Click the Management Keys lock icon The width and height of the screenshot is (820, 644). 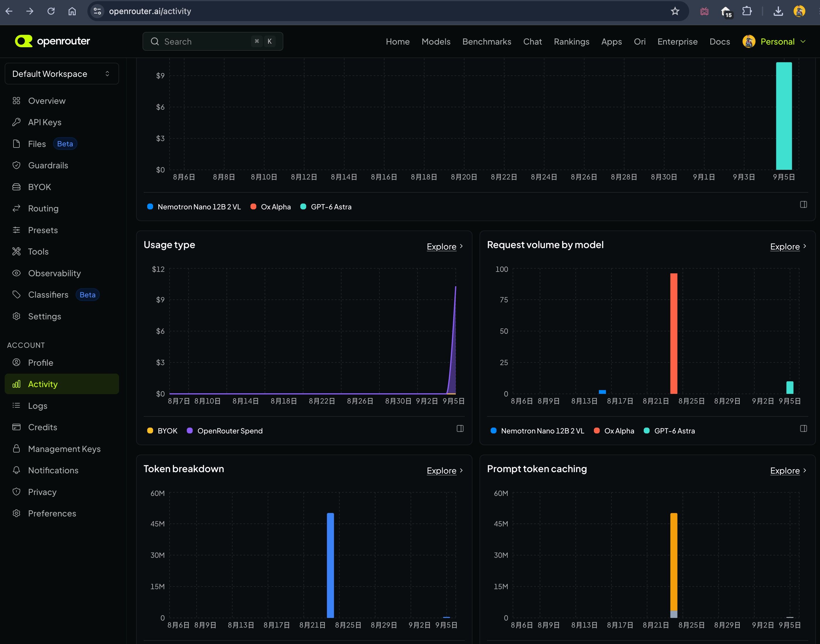tap(16, 449)
